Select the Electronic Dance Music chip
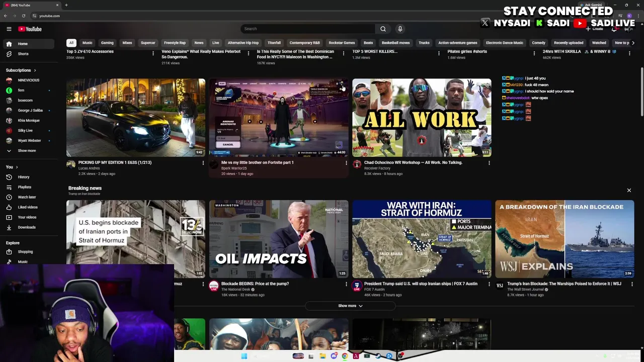 coord(505,43)
